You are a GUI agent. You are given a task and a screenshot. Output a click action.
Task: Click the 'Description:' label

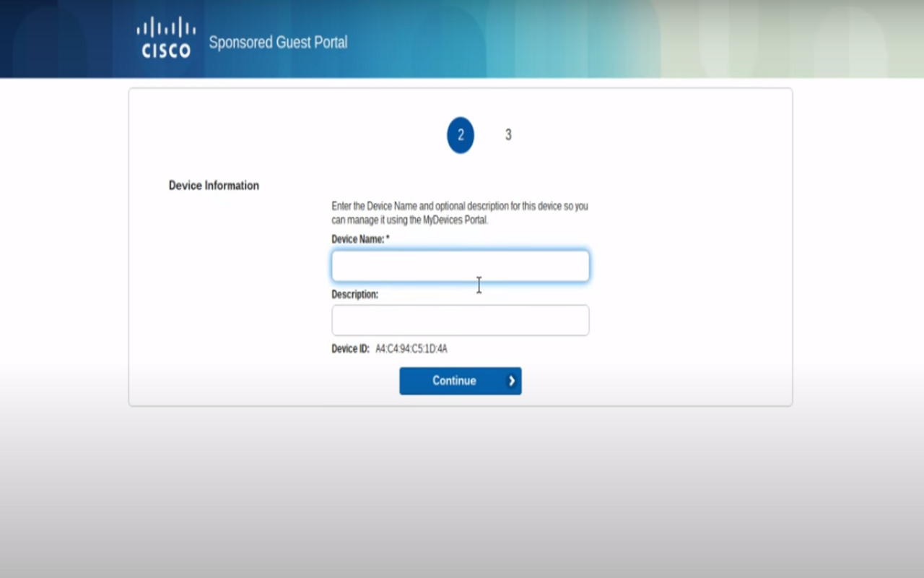point(354,295)
